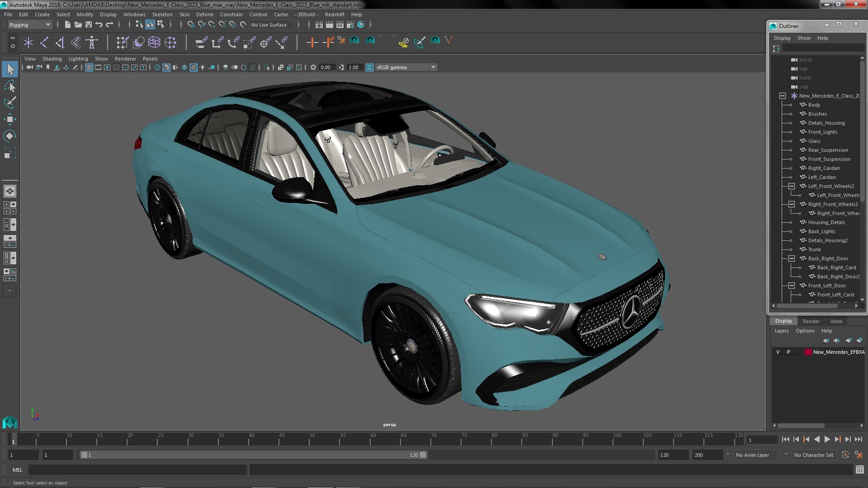Image resolution: width=868 pixels, height=488 pixels.
Task: Click the No Live Surface field
Action: tap(271, 25)
